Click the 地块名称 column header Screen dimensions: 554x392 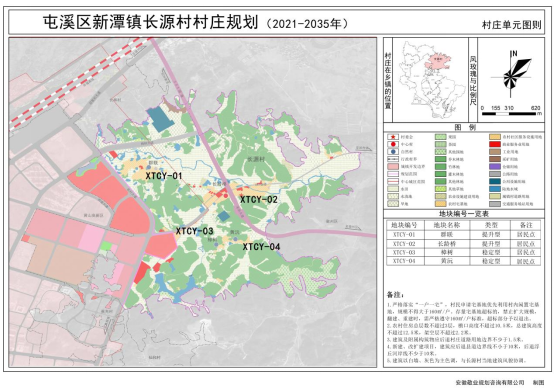[446, 225]
